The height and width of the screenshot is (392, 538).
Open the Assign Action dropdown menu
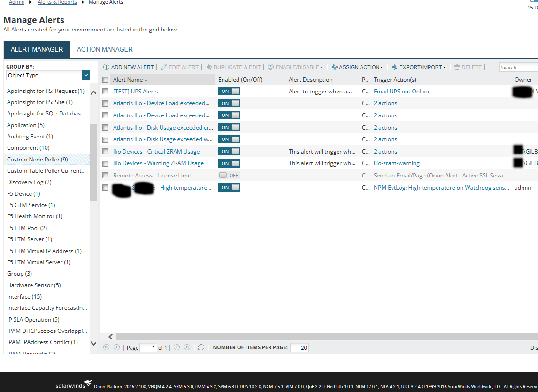381,67
